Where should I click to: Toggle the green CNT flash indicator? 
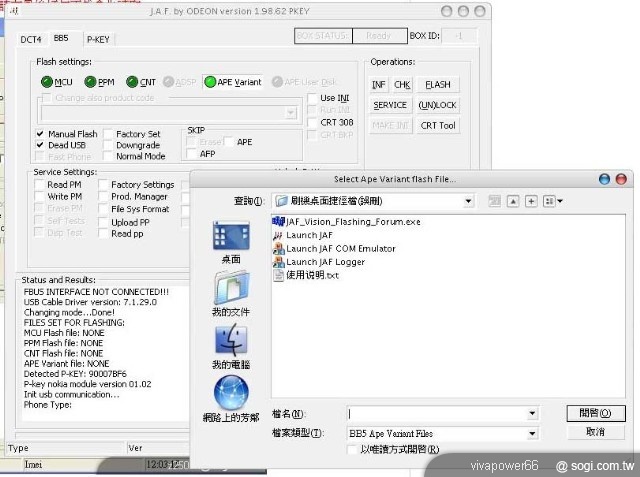click(132, 82)
